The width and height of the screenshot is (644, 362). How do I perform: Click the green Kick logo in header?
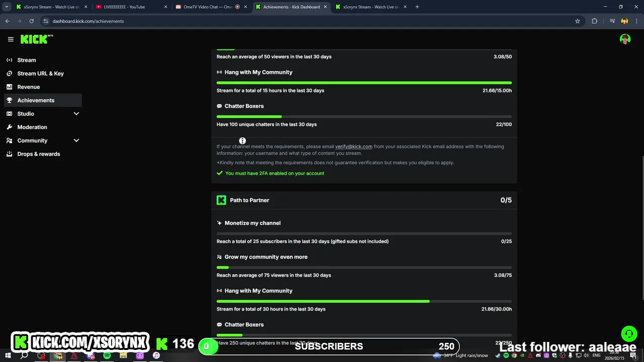coord(37,39)
